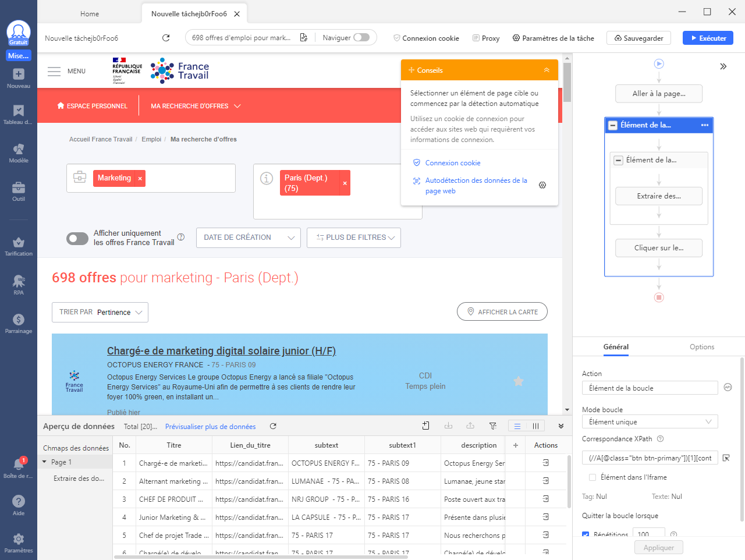
Task: Switch data preview to list view
Action: [x=517, y=426]
